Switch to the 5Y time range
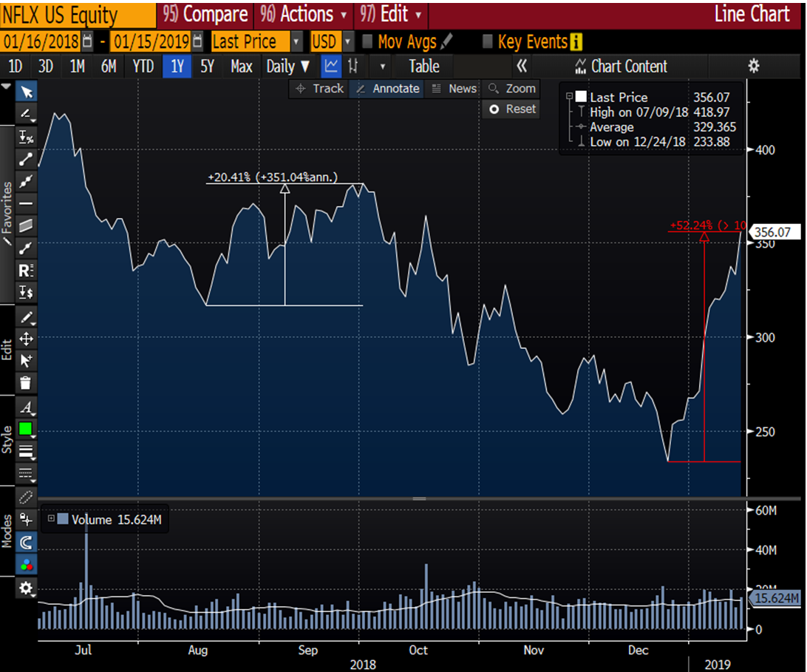 click(x=207, y=67)
